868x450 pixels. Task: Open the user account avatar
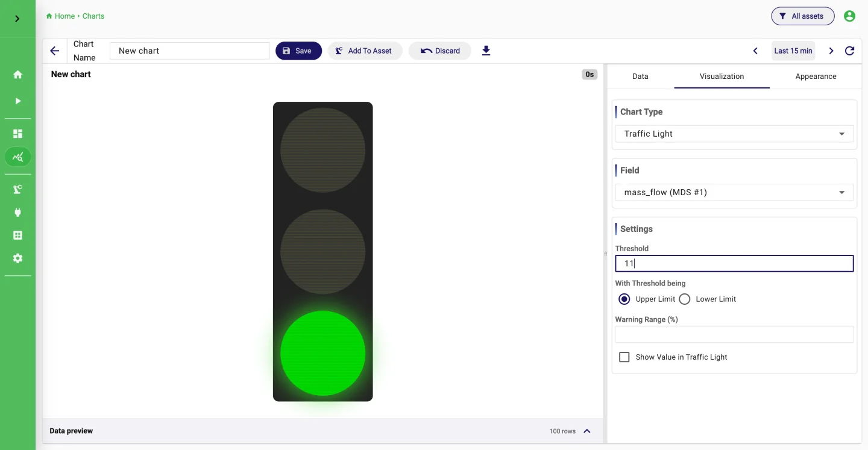pyautogui.click(x=850, y=16)
